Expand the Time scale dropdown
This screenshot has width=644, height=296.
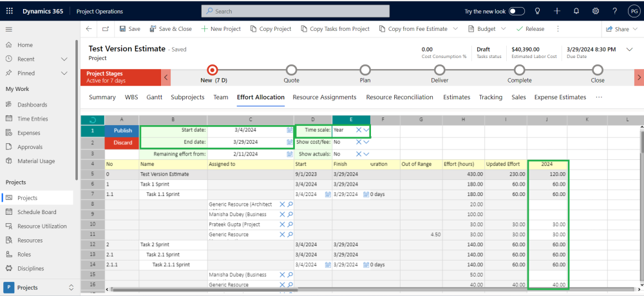(x=366, y=130)
